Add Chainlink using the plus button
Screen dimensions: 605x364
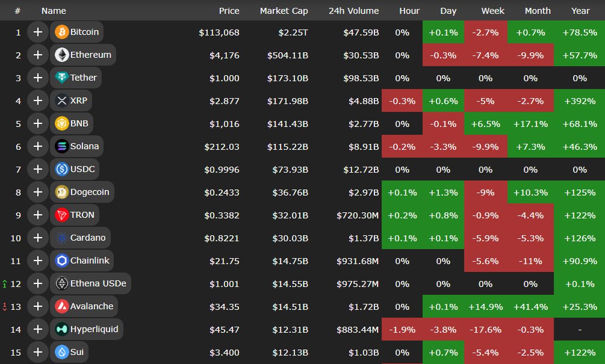tap(37, 261)
